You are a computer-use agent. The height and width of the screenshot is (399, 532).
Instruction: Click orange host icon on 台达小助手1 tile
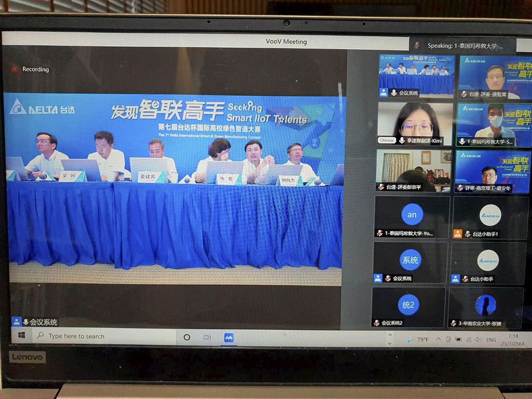458,234
